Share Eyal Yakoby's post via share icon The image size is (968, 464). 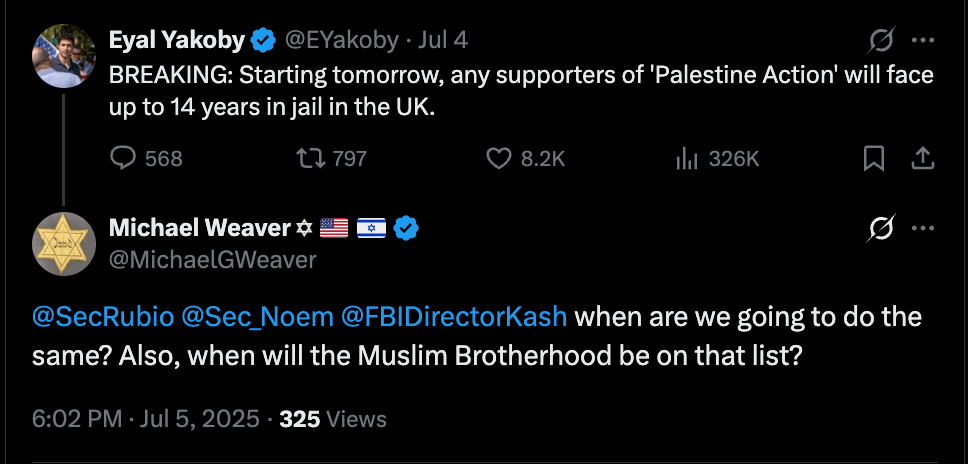click(923, 158)
